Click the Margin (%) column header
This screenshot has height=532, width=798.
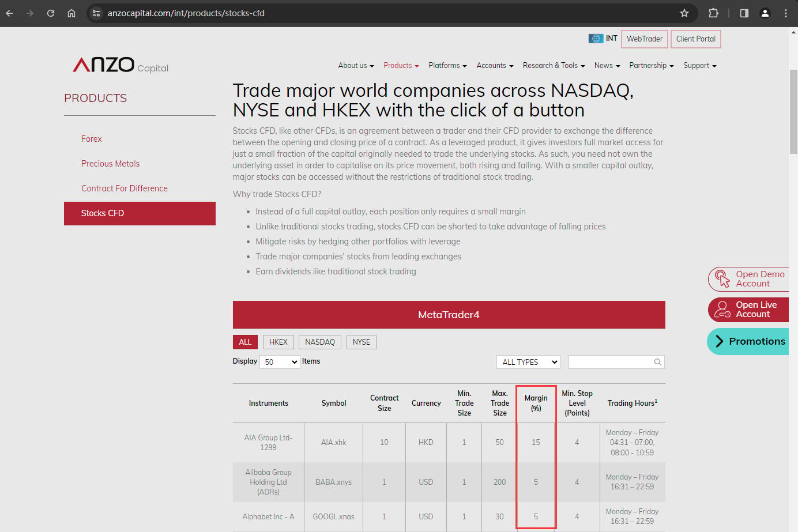536,403
